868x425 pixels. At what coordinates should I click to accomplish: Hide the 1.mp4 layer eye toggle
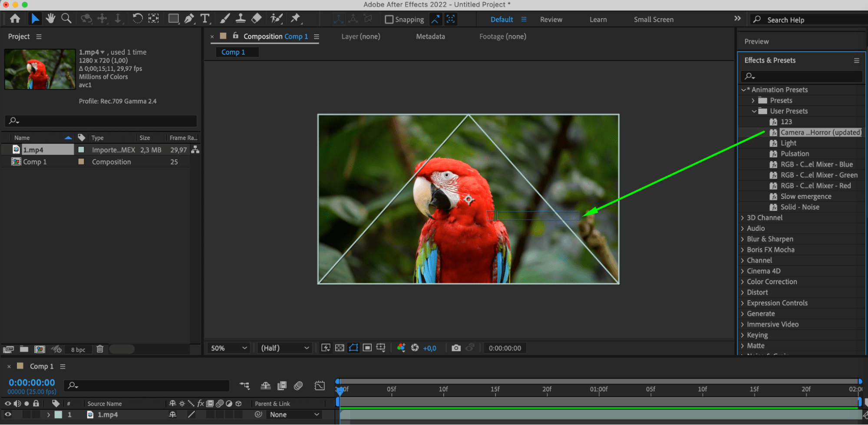tap(8, 415)
